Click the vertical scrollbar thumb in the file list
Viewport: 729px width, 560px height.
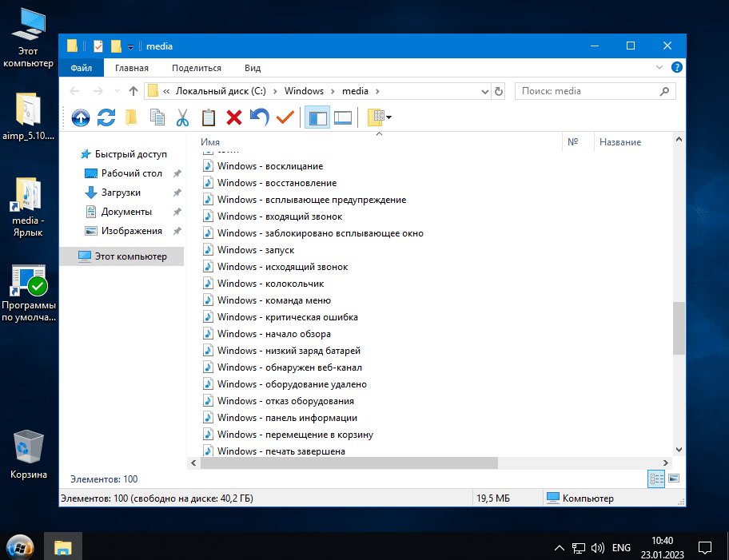click(679, 328)
